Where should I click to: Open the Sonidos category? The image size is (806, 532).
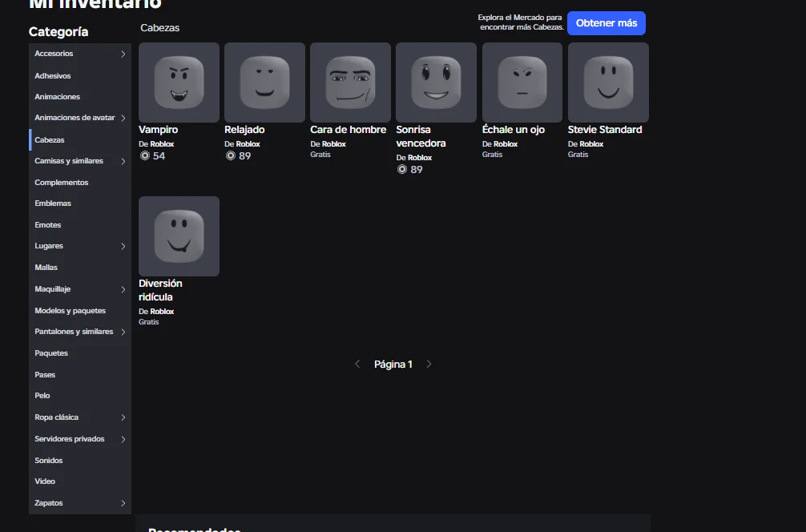tap(49, 461)
